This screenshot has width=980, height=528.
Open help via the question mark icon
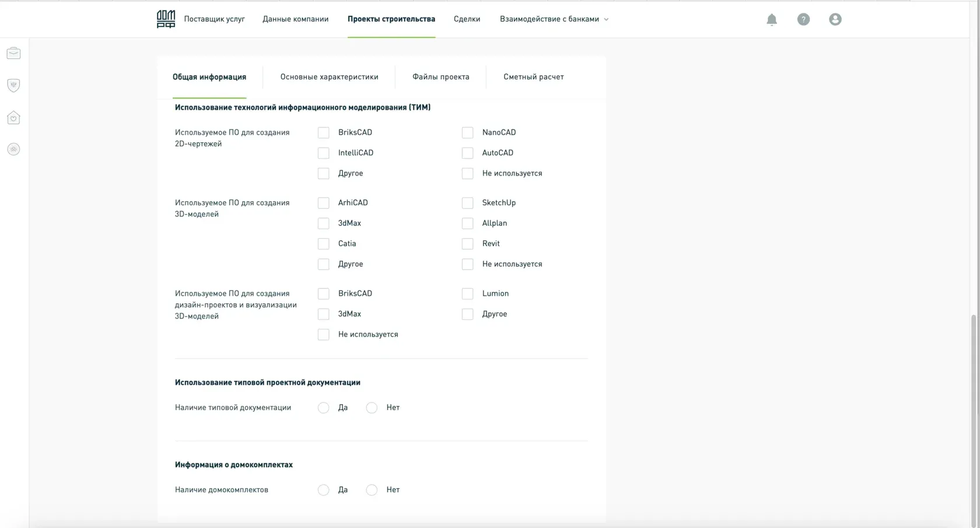coord(803,19)
